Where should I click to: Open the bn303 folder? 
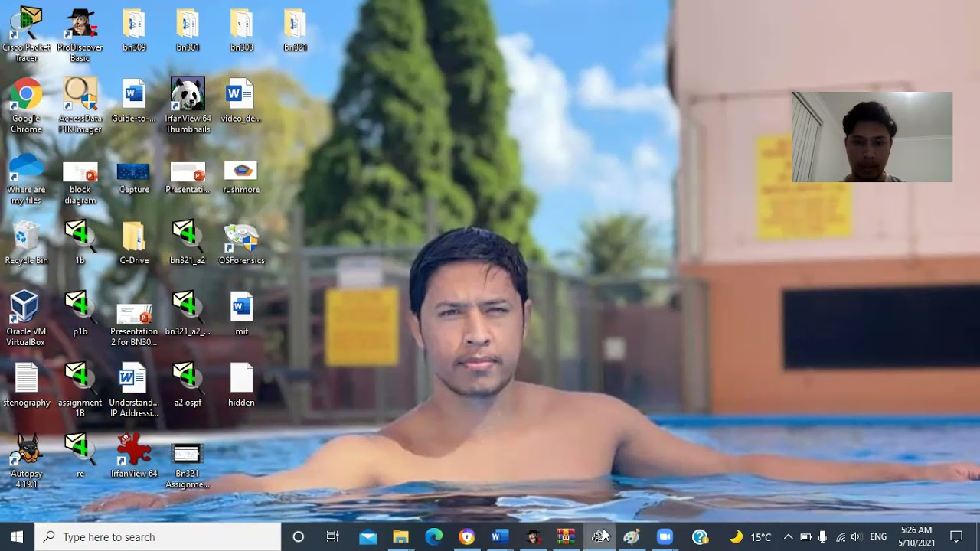tap(241, 31)
